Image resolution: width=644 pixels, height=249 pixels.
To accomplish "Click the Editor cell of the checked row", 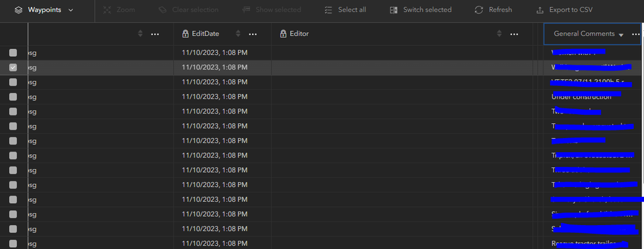I will click(402, 67).
